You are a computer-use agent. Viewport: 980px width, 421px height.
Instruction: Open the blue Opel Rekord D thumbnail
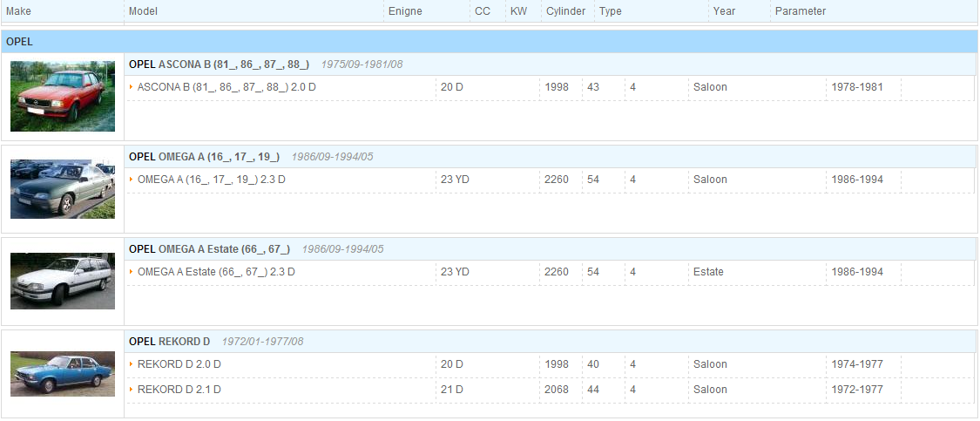tap(63, 373)
